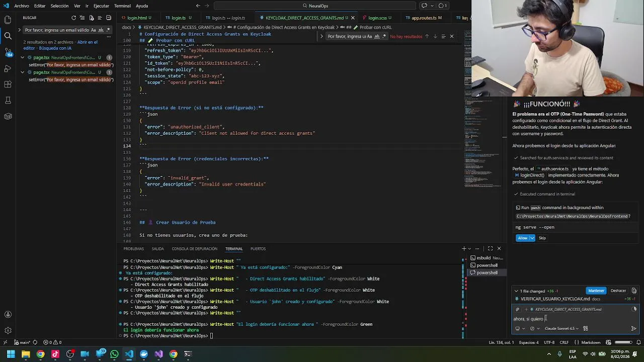This screenshot has width=644, height=362.
Task: Open PUERTOS tab in bottom panel
Action: (x=258, y=249)
